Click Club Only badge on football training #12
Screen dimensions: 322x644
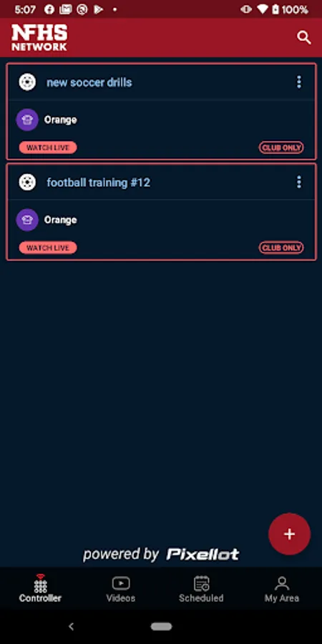coord(281,248)
